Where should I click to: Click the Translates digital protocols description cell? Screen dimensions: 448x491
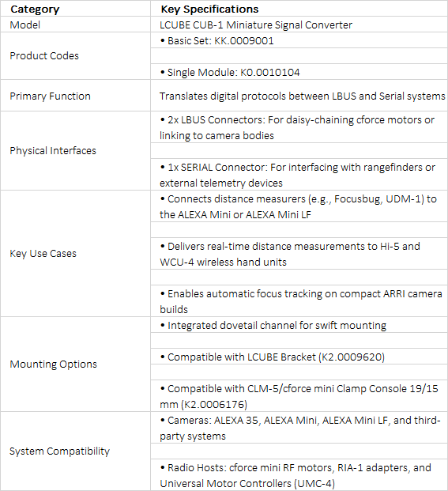(299, 96)
